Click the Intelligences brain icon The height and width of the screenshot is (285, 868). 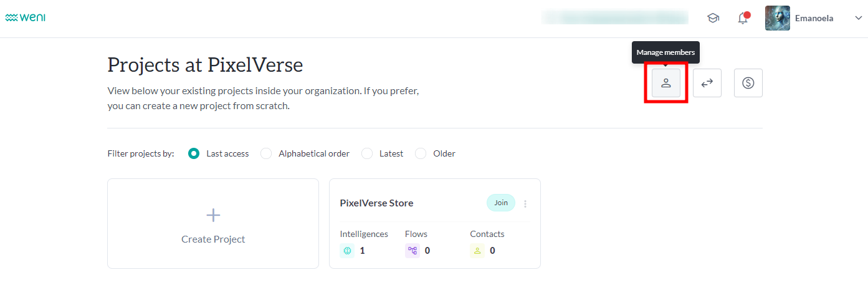(x=347, y=251)
